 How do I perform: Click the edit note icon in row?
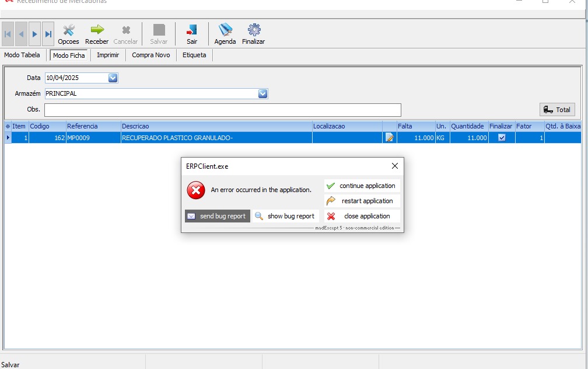click(x=389, y=138)
